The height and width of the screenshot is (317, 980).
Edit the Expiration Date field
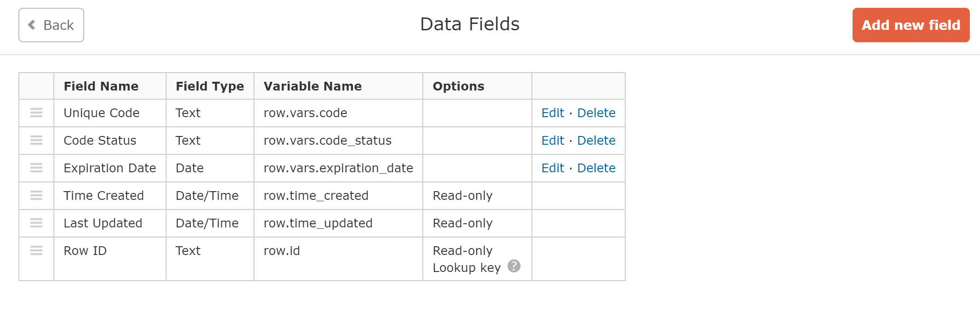(553, 168)
